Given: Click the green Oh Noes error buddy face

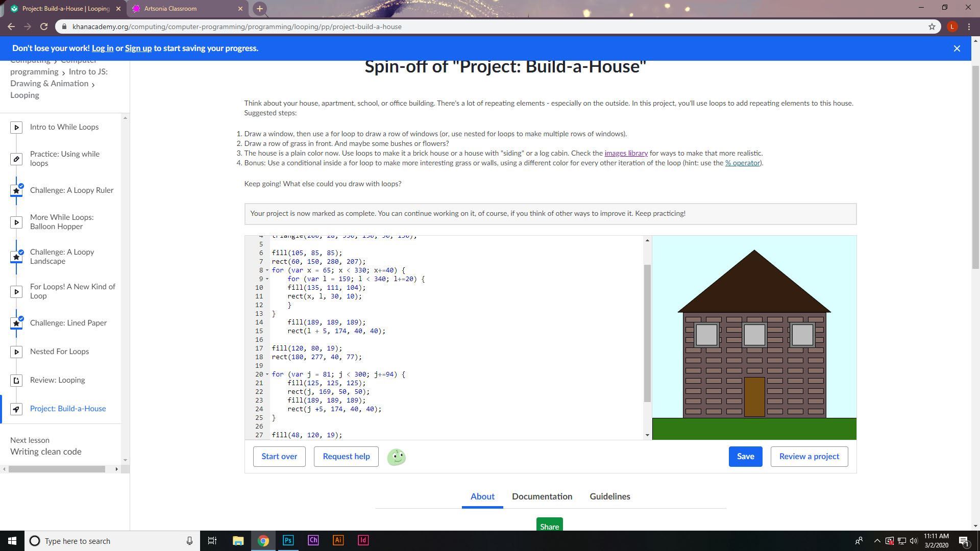Looking at the screenshot, I should pyautogui.click(x=397, y=457).
